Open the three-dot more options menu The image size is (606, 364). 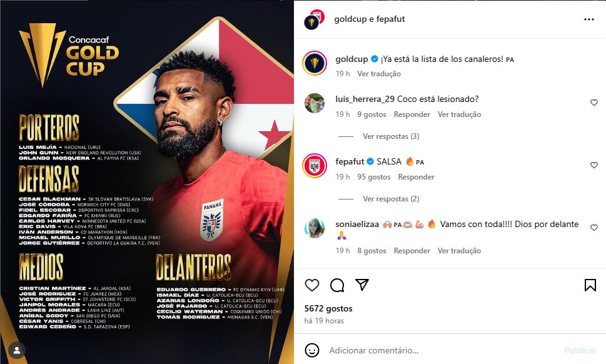[x=589, y=19]
